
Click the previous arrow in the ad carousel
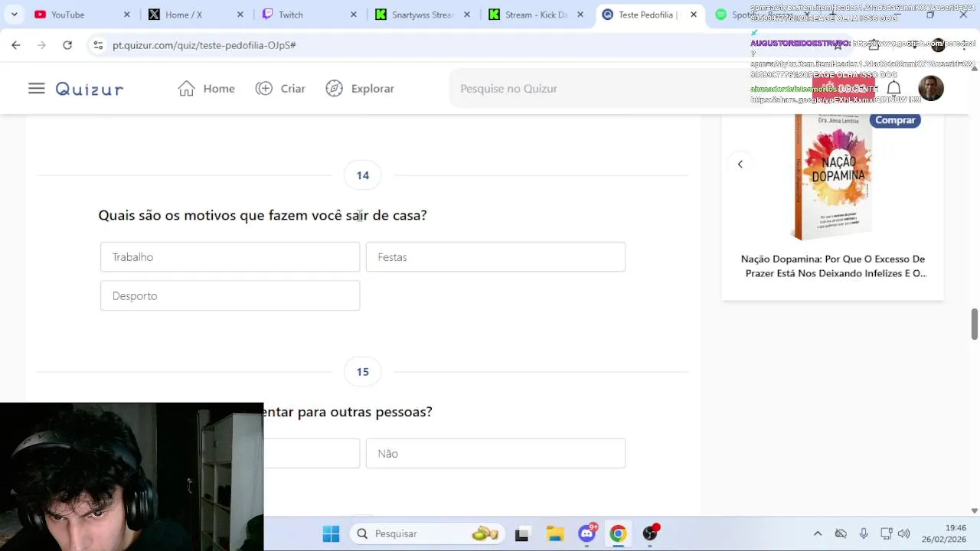click(740, 164)
